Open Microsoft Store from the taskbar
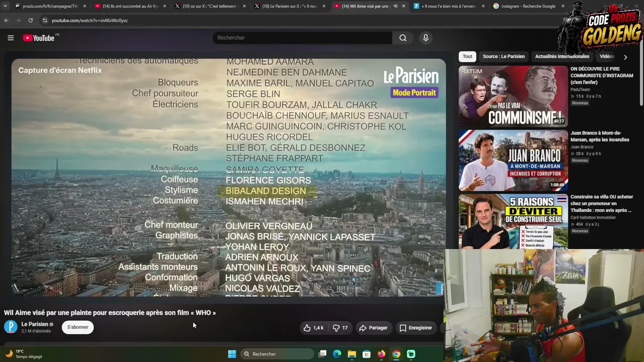 tap(366, 354)
